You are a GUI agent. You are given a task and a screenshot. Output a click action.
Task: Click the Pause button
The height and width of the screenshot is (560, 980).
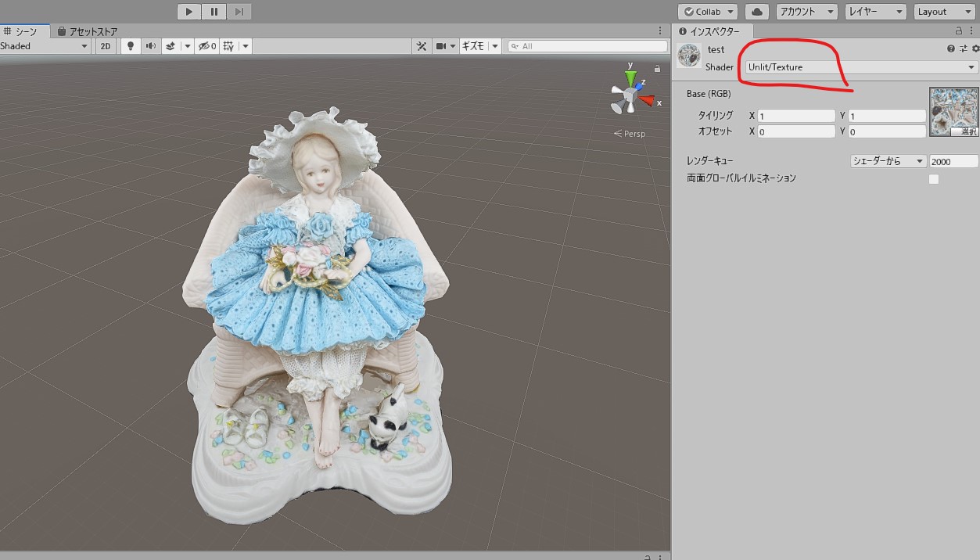214,12
